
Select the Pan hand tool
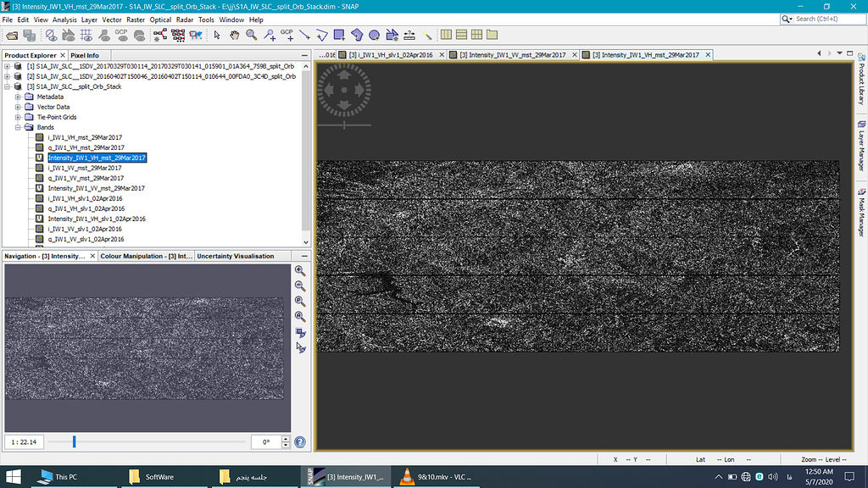(234, 35)
